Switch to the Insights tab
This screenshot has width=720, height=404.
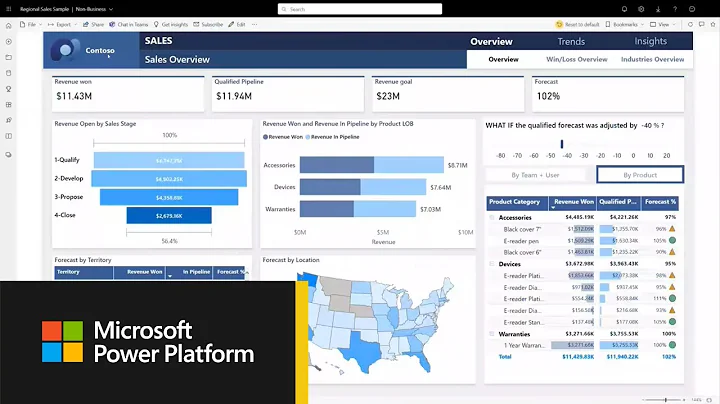651,41
